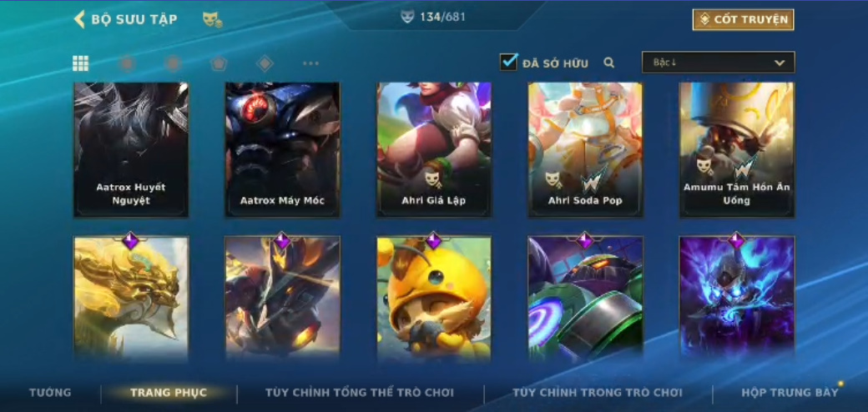
Task: Click the Cốt Truyện button
Action: (x=743, y=19)
